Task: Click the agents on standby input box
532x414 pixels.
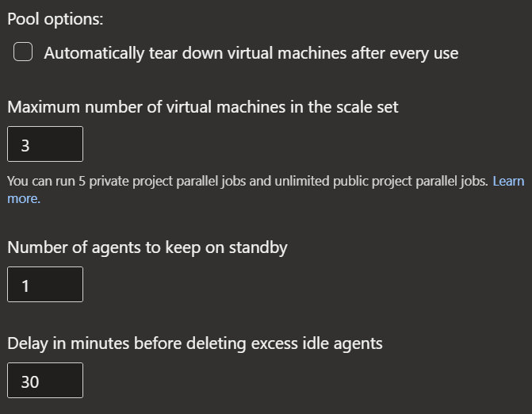Action: click(45, 285)
